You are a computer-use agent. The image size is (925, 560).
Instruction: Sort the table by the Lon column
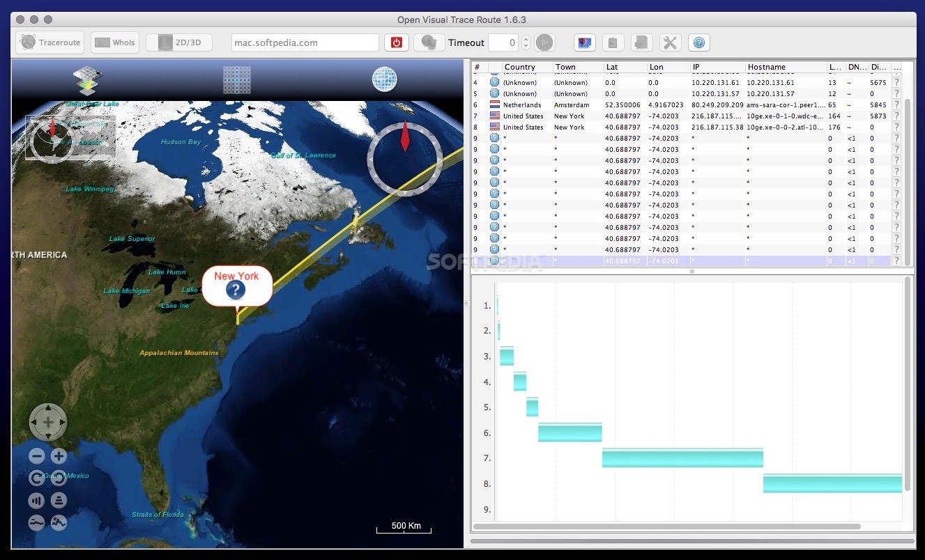(668, 67)
